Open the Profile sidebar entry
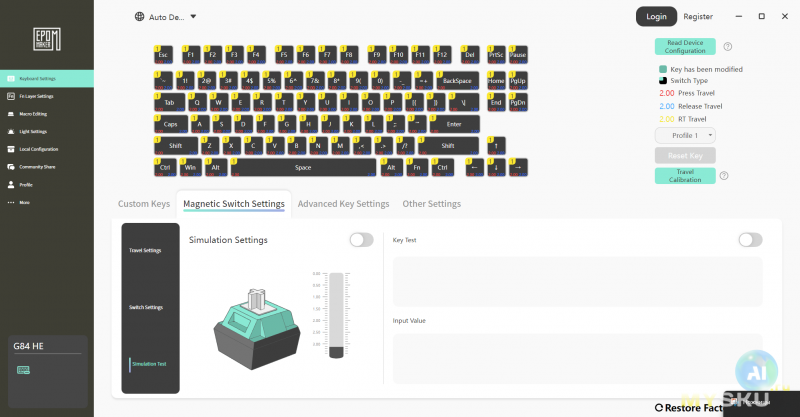Screen dimensions: 800x417 pos(46,185)
